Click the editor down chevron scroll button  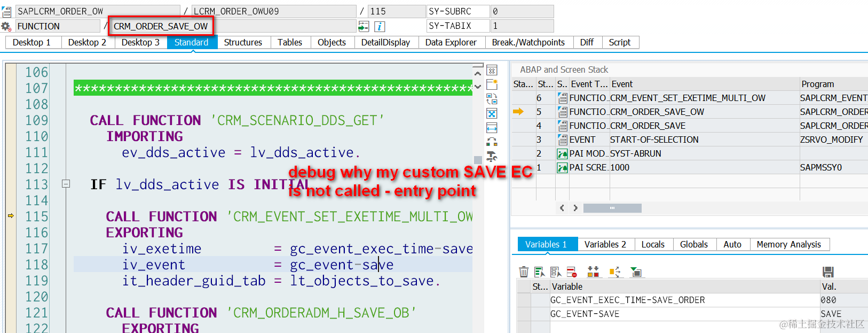pos(478,86)
